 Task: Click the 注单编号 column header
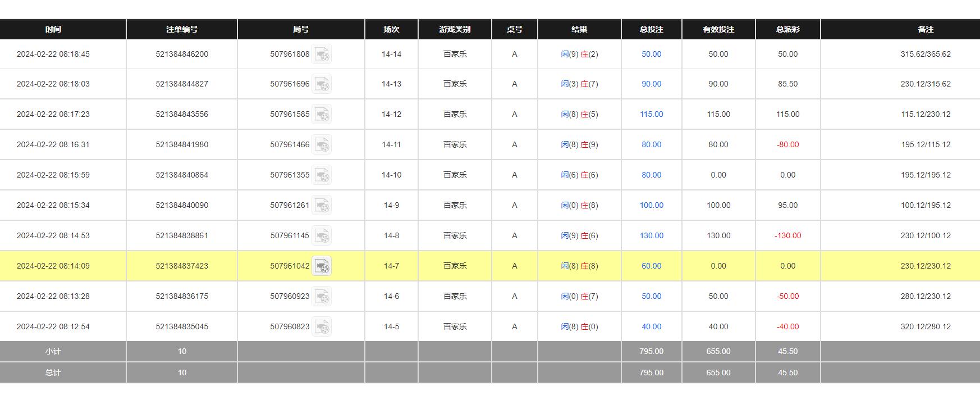182,29
